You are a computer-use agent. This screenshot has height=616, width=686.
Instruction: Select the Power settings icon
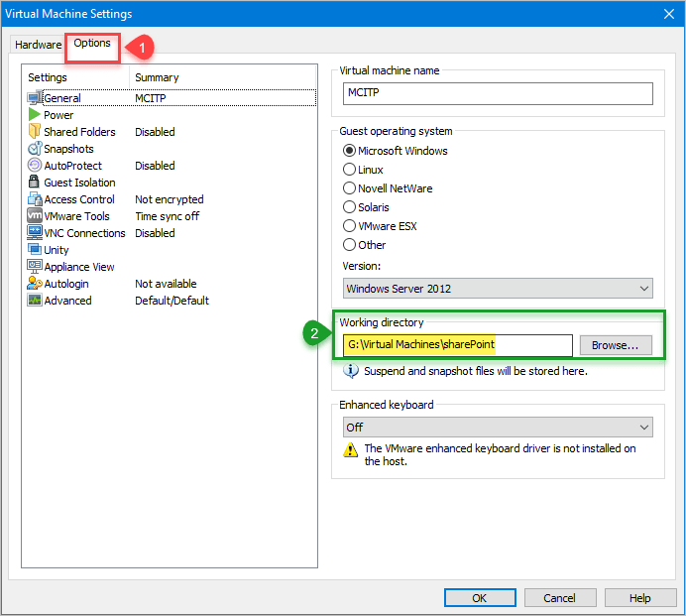click(x=35, y=115)
